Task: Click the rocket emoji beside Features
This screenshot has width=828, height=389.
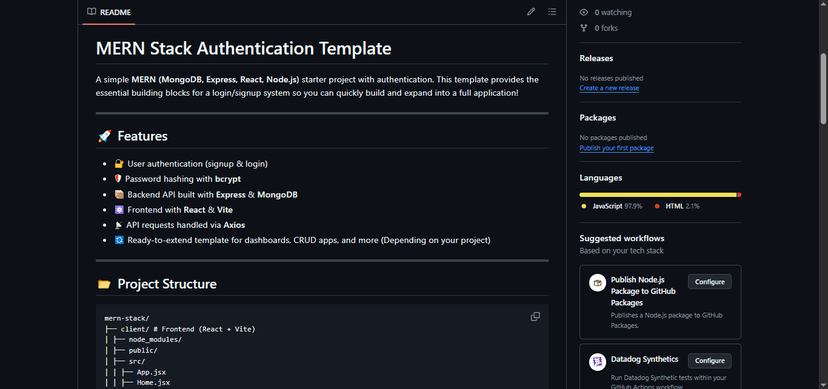Action: coord(105,136)
